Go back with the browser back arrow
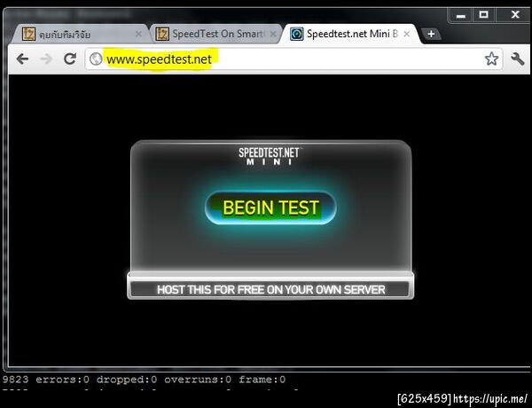 point(22,59)
